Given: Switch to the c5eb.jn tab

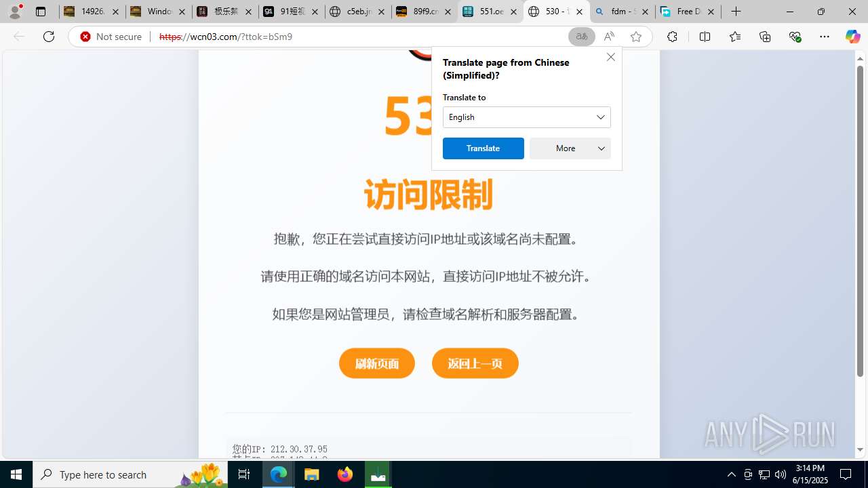Looking at the screenshot, I should 357,12.
